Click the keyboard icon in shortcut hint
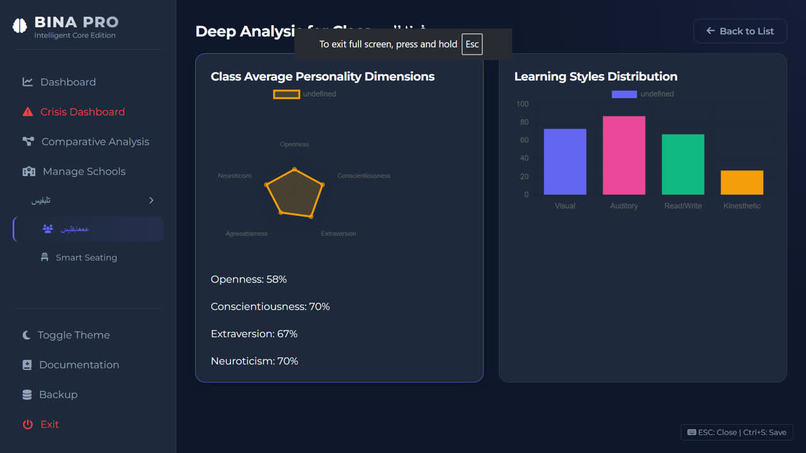This screenshot has height=453, width=806. click(x=691, y=432)
